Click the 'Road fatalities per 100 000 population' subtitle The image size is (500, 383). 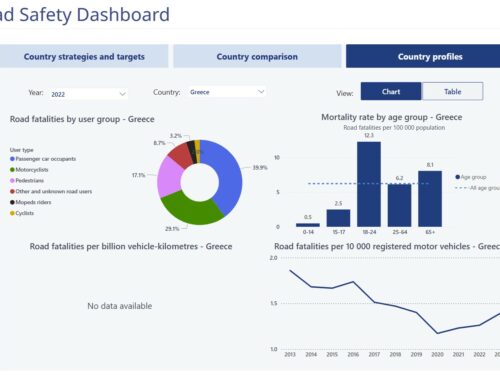[x=394, y=128]
